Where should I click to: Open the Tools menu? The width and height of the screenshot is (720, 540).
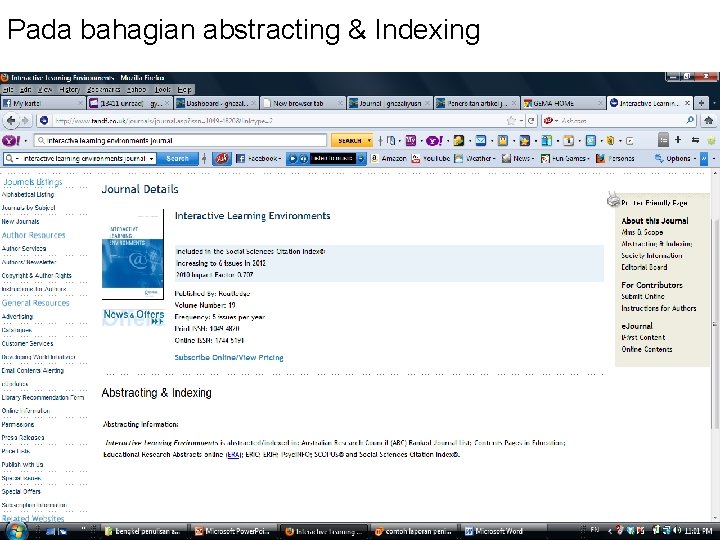click(162, 90)
